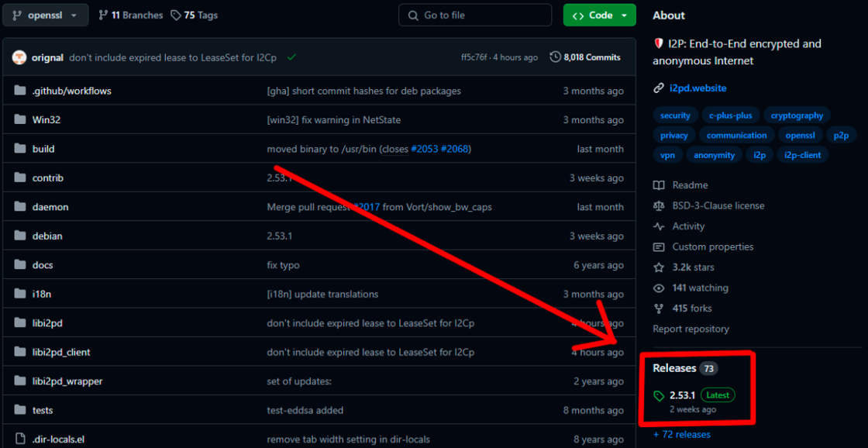The image size is (868, 448).
Task: Click the folder icon beside daemon
Action: coord(20,206)
